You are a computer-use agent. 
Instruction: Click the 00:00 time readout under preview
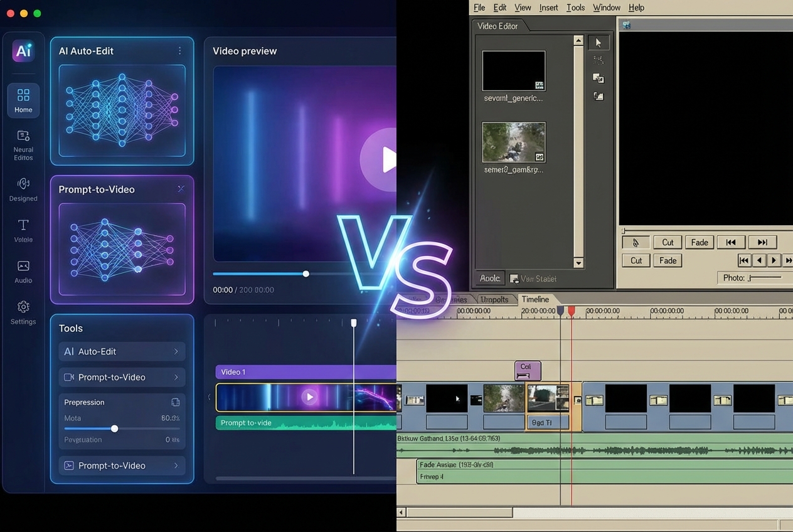coord(223,290)
